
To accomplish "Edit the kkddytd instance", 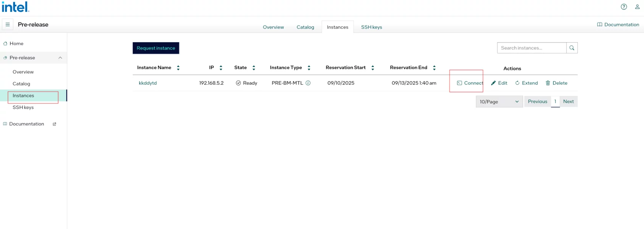I will (499, 83).
